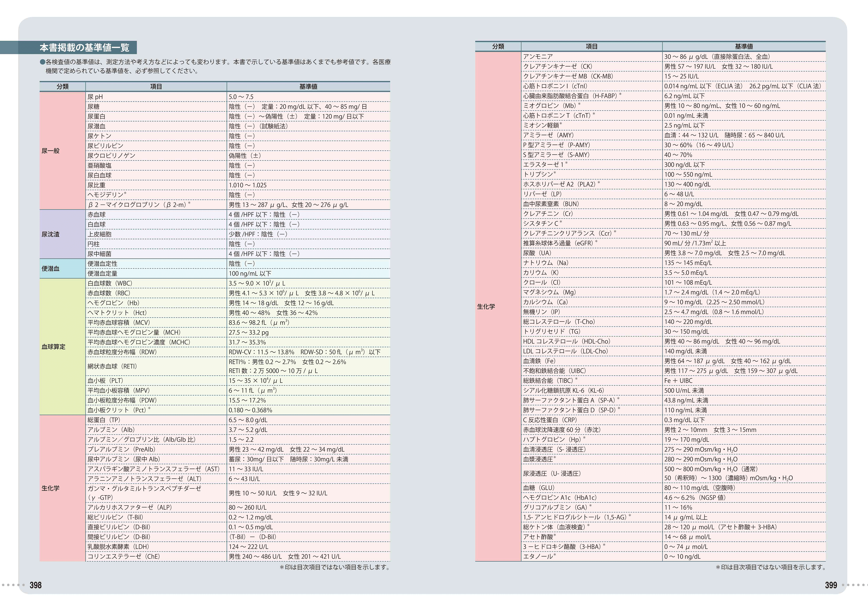Select the 尿中細菌 item
Viewport: 868px width, 612px height.
pyautogui.click(x=99, y=254)
